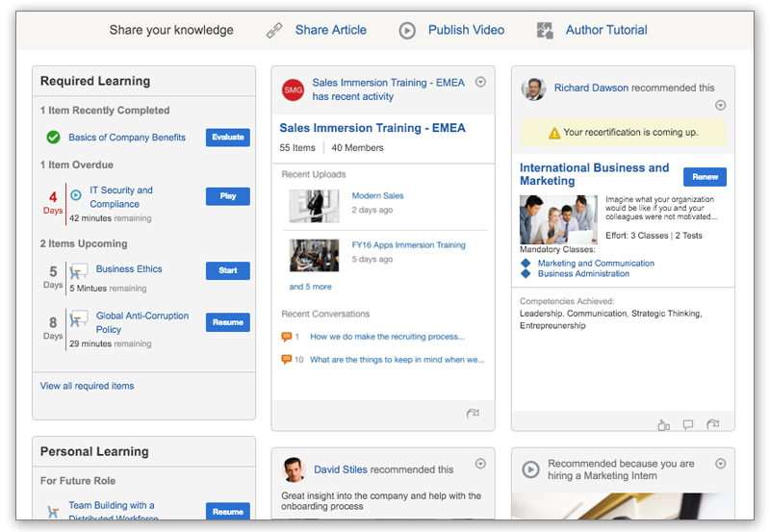Click the SMG red circle group icon
This screenshot has height=532, width=770.
click(294, 89)
